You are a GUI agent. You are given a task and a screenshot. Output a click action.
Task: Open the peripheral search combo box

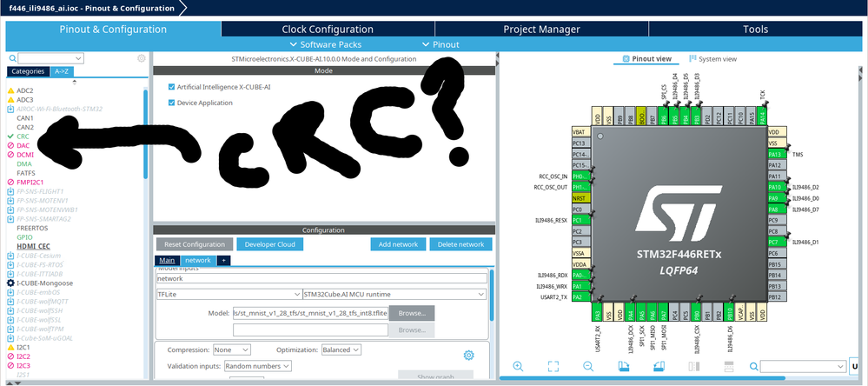tap(50, 58)
